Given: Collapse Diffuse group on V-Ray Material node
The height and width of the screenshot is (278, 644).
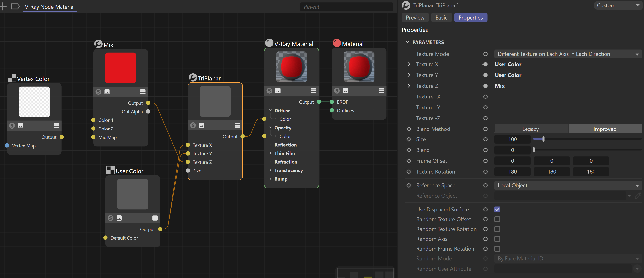Looking at the screenshot, I should (x=270, y=110).
